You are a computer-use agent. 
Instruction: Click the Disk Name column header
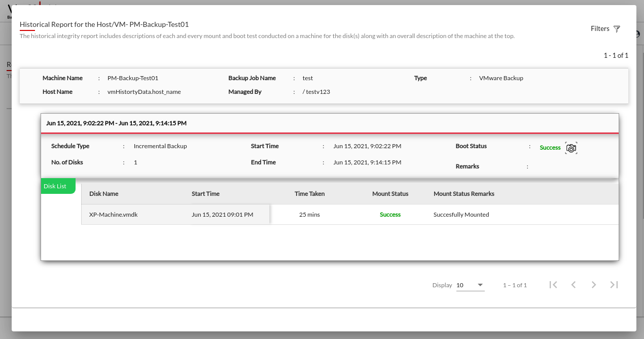coord(103,194)
